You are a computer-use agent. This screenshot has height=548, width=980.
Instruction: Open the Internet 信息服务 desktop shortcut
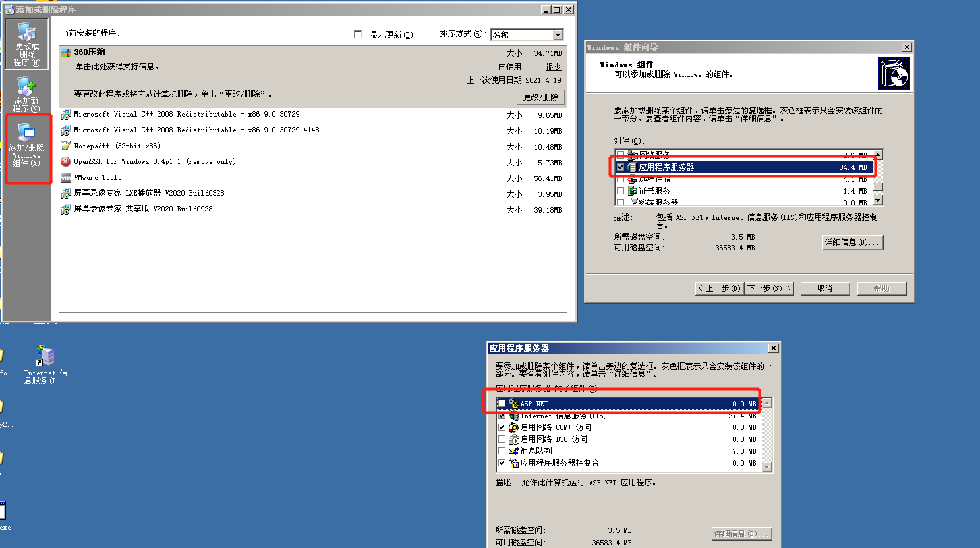click(45, 364)
